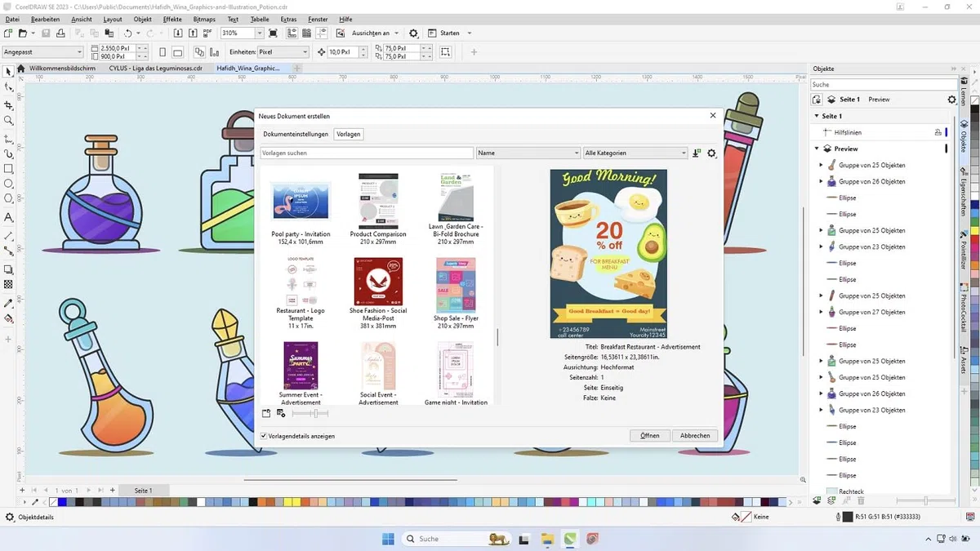Select the Rechteck object in Objekte list

coord(852,491)
